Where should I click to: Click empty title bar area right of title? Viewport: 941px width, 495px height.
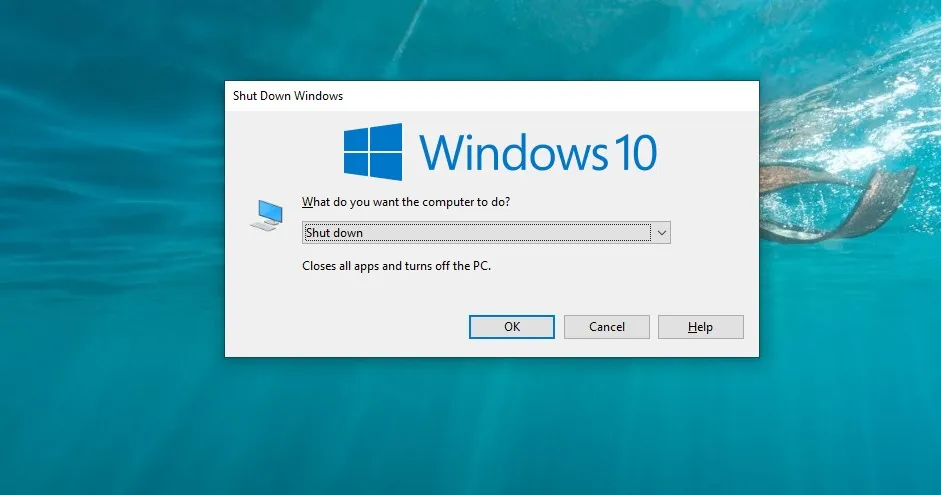[x=550, y=96]
